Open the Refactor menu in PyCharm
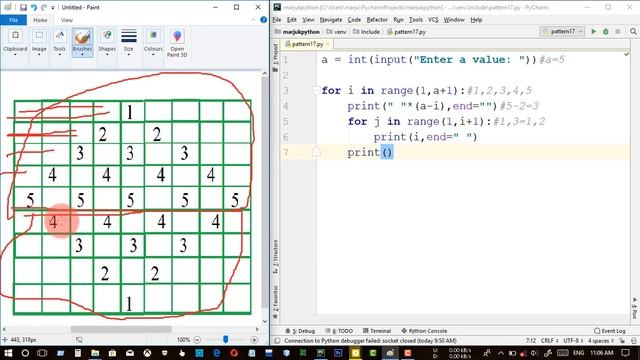The image size is (640, 360). [x=377, y=20]
